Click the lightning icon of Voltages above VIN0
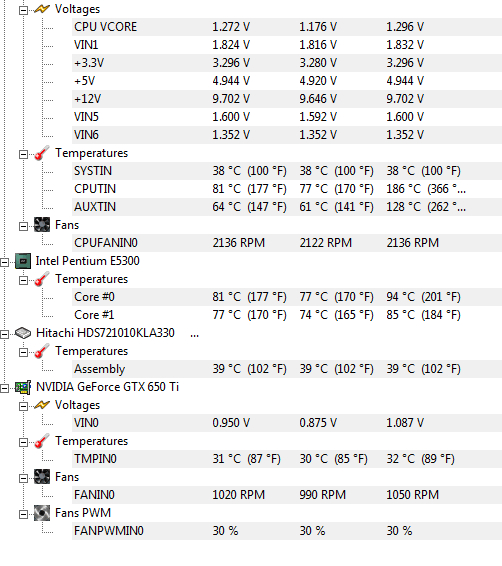The image size is (502, 566). pos(42,405)
